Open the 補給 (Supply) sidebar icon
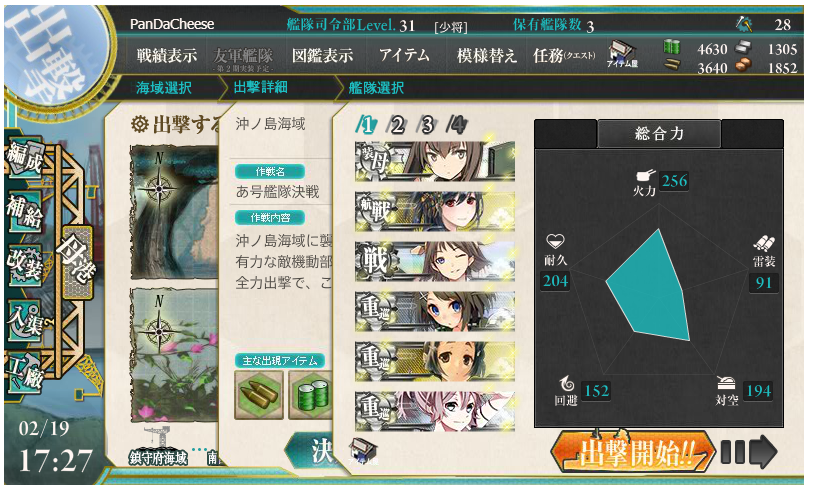The width and height of the screenshot is (813, 490). pos(25,211)
